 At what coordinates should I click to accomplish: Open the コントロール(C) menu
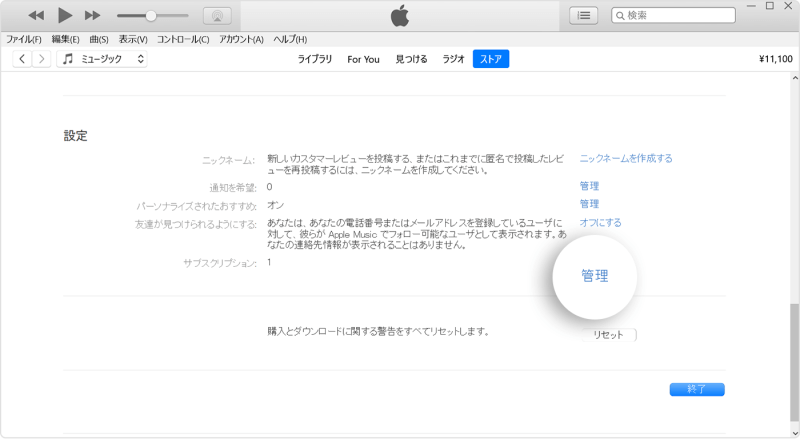pyautogui.click(x=183, y=39)
